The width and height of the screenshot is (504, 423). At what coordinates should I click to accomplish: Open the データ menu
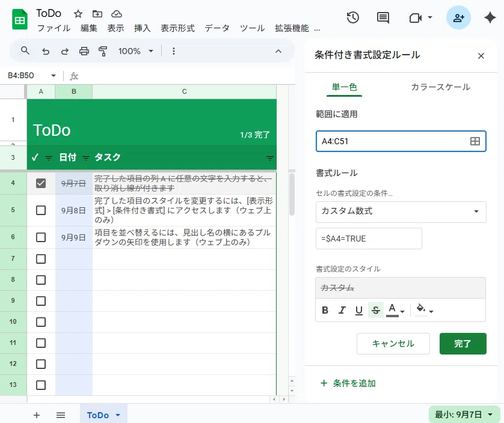tap(217, 28)
